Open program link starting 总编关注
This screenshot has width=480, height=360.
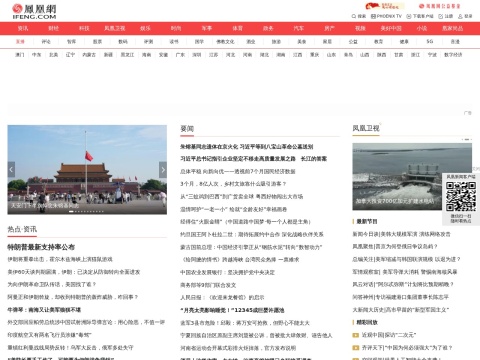(x=406, y=259)
